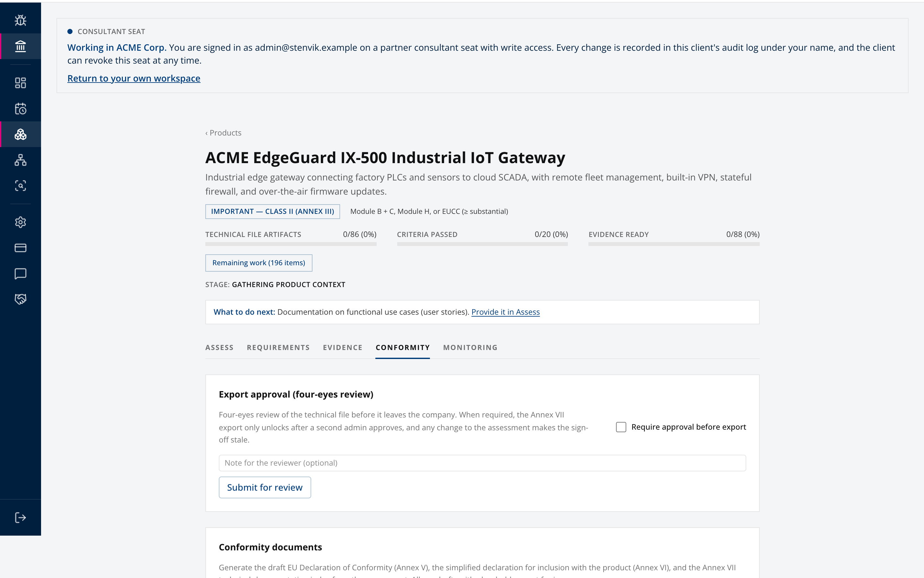Click the Conformity documents heading
Viewport: 924px width, 578px height.
click(270, 547)
